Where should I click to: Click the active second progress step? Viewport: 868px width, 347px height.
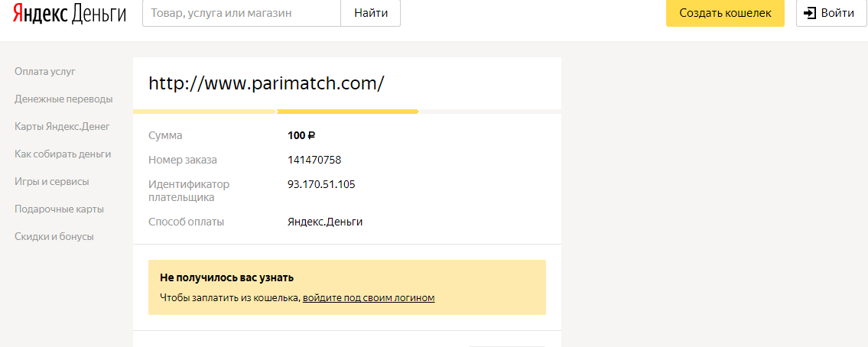point(347,112)
